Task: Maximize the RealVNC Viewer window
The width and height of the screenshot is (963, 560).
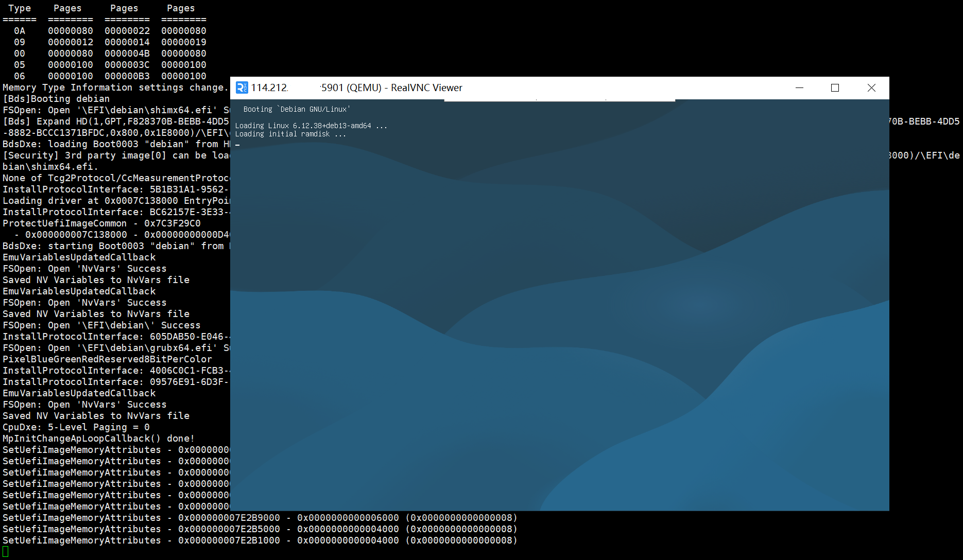Action: pyautogui.click(x=835, y=87)
